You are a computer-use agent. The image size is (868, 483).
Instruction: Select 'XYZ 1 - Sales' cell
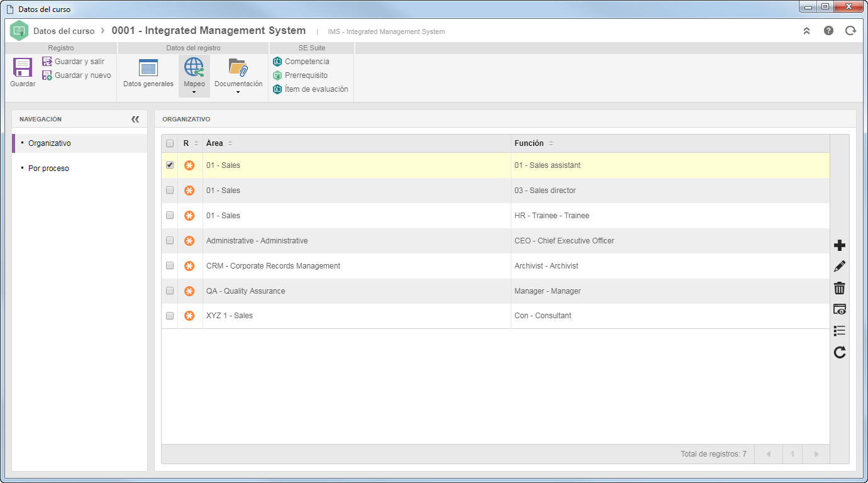(x=357, y=316)
